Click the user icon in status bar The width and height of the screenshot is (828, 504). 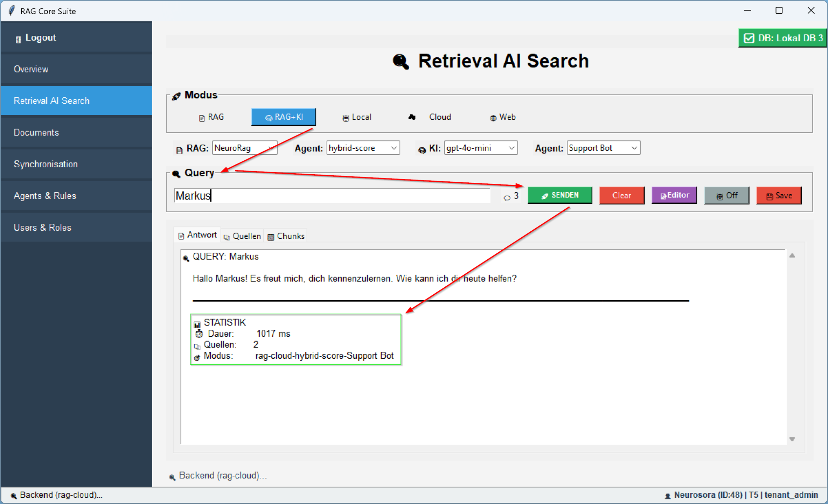[667, 496]
